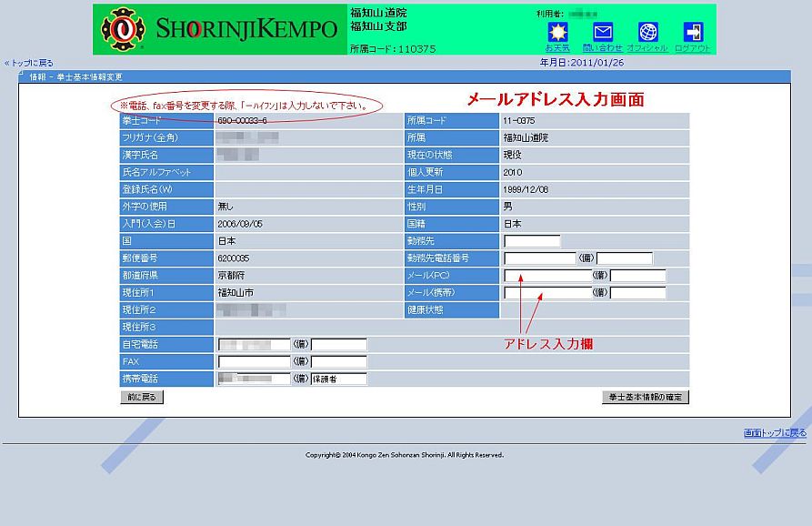Image resolution: width=812 pixels, height=526 pixels.
Task: Click the «トップに戻る link
Action: click(x=28, y=63)
